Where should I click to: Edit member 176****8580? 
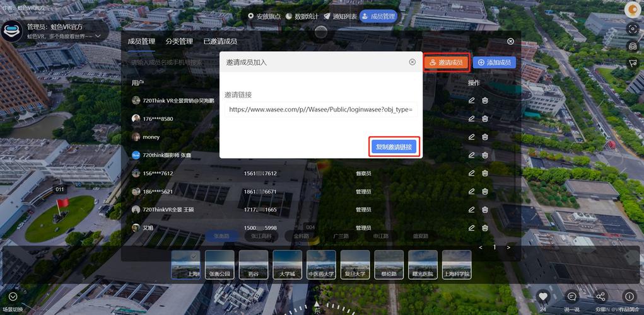point(471,118)
